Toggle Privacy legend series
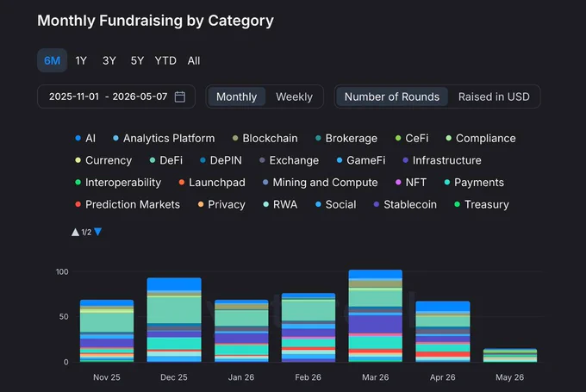This screenshot has height=392, width=586. (221, 204)
